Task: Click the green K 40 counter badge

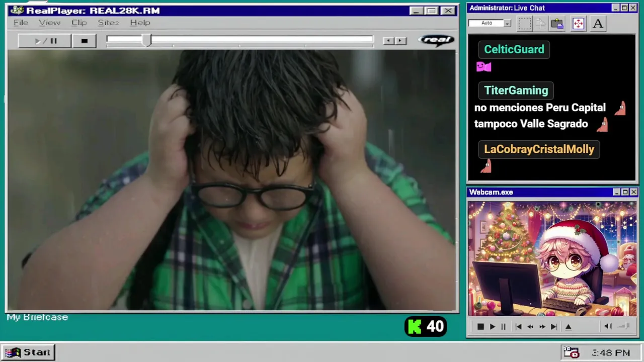Action: (x=426, y=327)
